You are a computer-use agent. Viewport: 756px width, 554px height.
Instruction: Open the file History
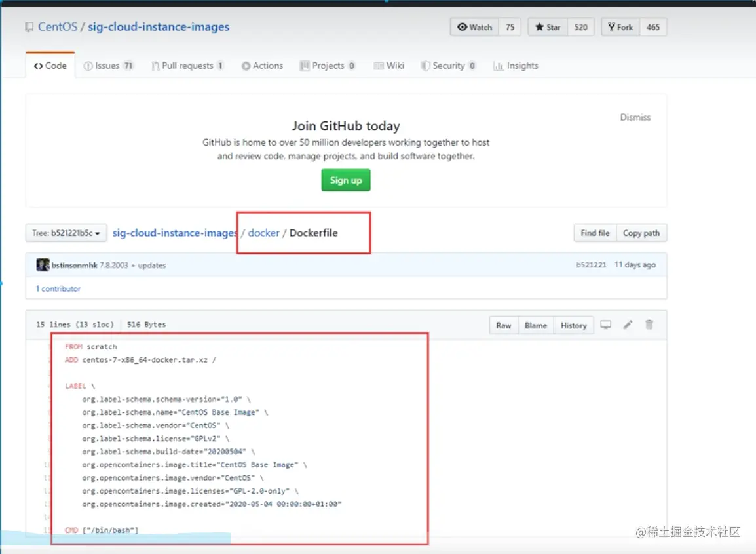[x=573, y=325]
